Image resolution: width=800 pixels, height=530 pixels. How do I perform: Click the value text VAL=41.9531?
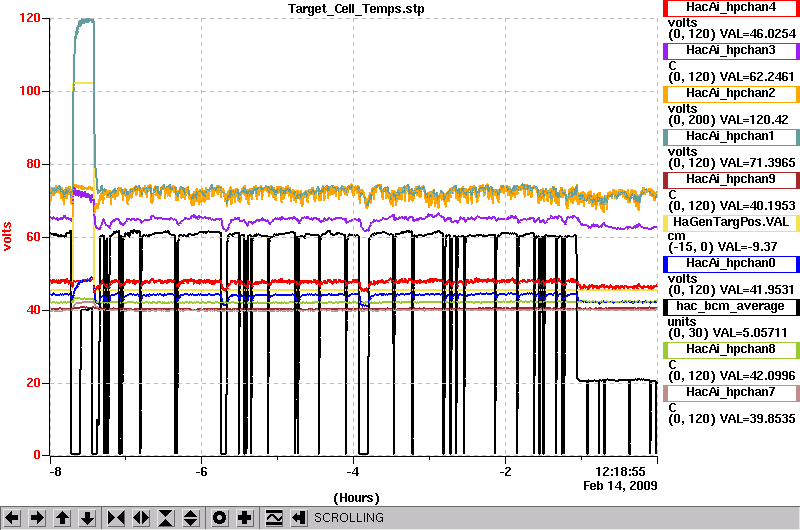click(x=757, y=290)
